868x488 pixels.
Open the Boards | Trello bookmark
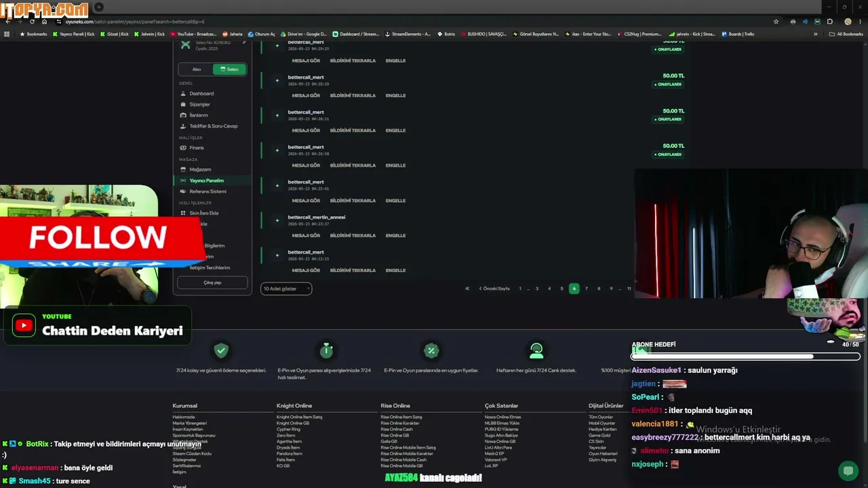pos(738,34)
